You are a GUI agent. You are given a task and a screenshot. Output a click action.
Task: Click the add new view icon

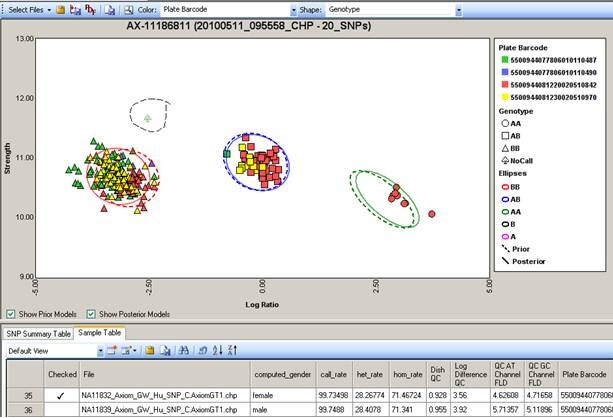pyautogui.click(x=112, y=350)
